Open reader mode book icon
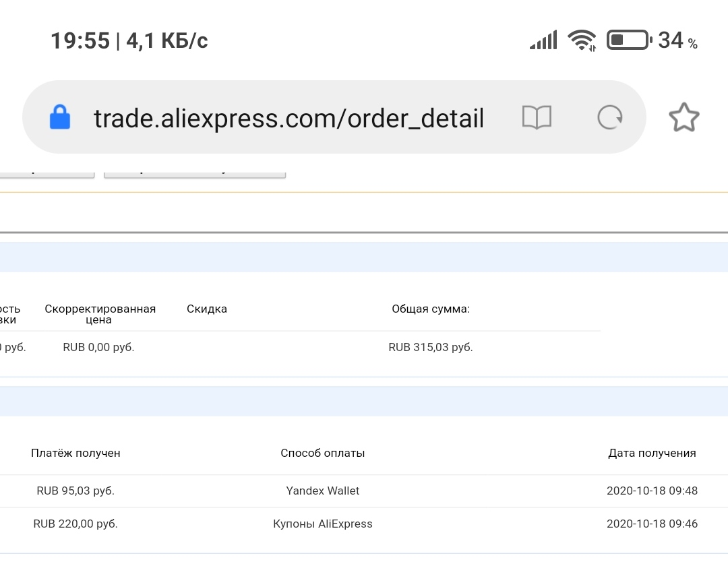 pos(537,117)
